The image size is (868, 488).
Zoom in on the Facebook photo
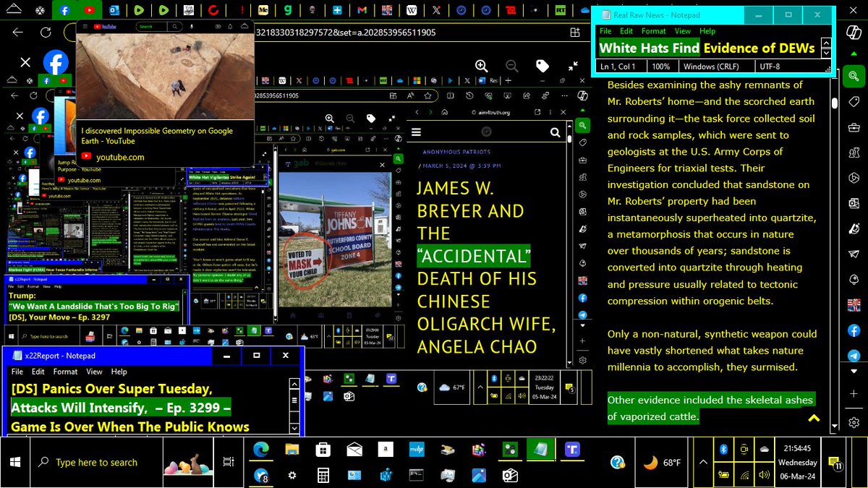pos(480,66)
